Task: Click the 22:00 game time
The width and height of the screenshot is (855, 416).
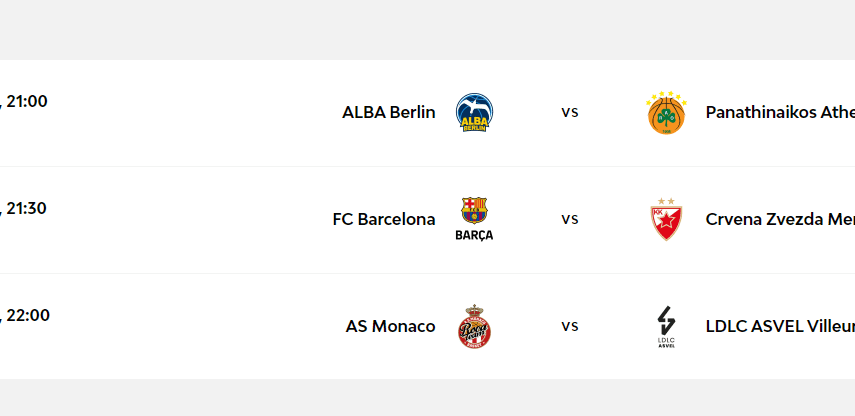Action: pos(26,315)
